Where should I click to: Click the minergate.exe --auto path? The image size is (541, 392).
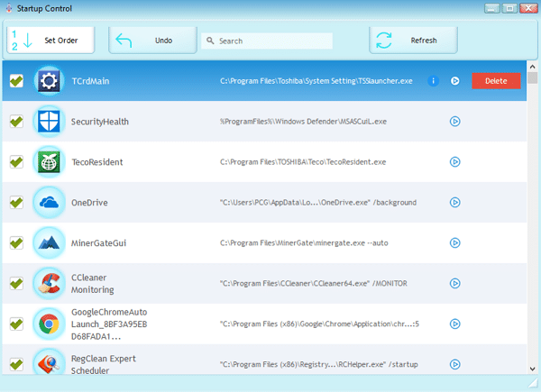[304, 243]
